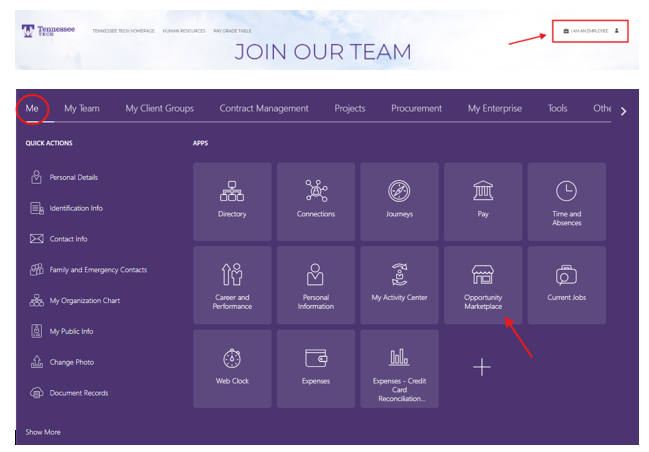Click the I Am An Employee button
Image resolution: width=649 pixels, height=452 pixels.
pos(592,32)
